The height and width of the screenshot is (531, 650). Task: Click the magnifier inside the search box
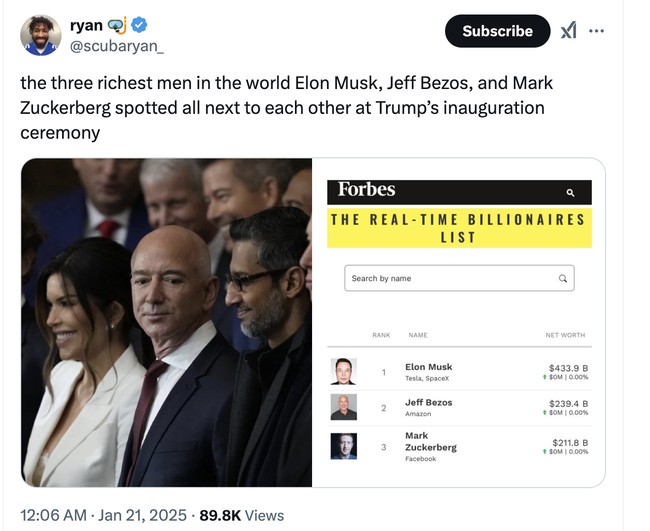tap(563, 278)
